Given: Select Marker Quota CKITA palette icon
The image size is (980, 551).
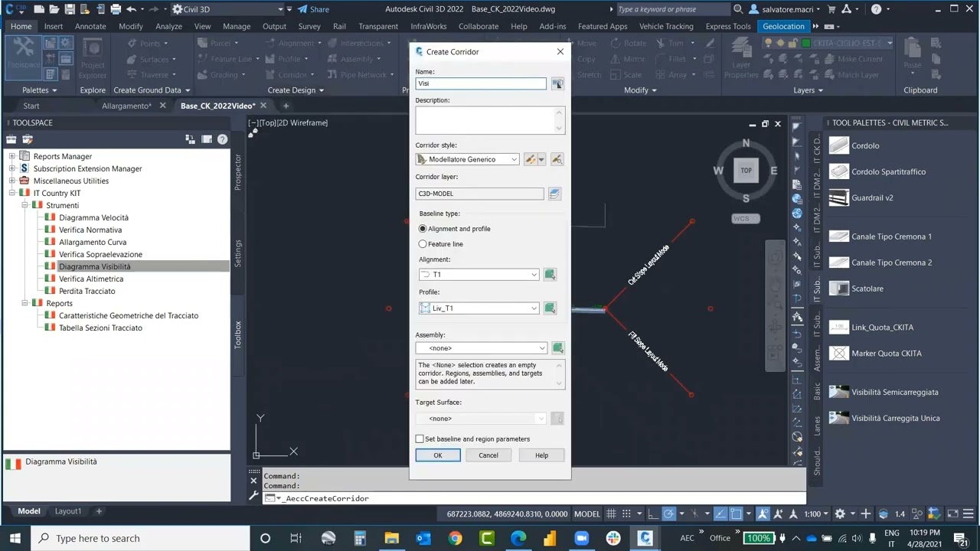Looking at the screenshot, I should coord(839,354).
